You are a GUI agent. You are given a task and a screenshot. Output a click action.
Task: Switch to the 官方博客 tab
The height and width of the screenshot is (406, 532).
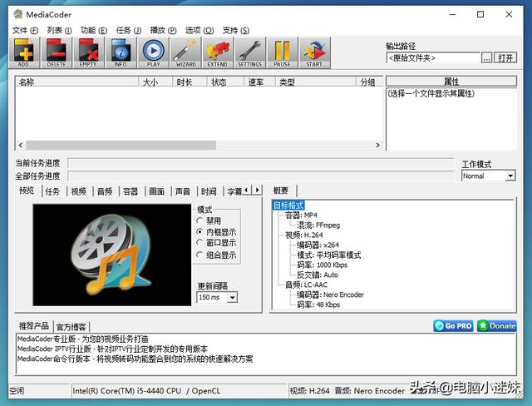point(71,327)
